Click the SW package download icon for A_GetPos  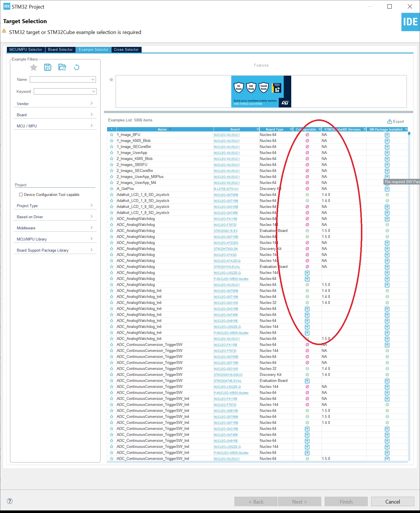(x=387, y=189)
